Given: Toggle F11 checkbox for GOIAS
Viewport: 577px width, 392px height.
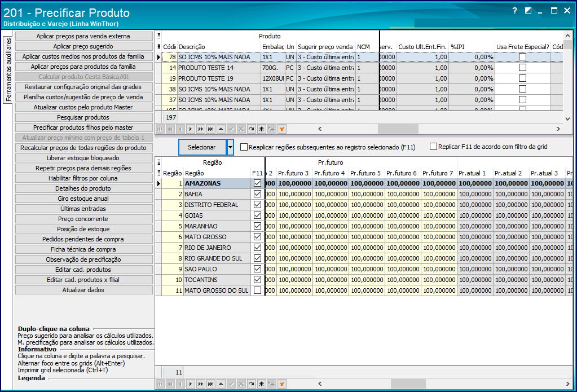Looking at the screenshot, I should pyautogui.click(x=258, y=215).
